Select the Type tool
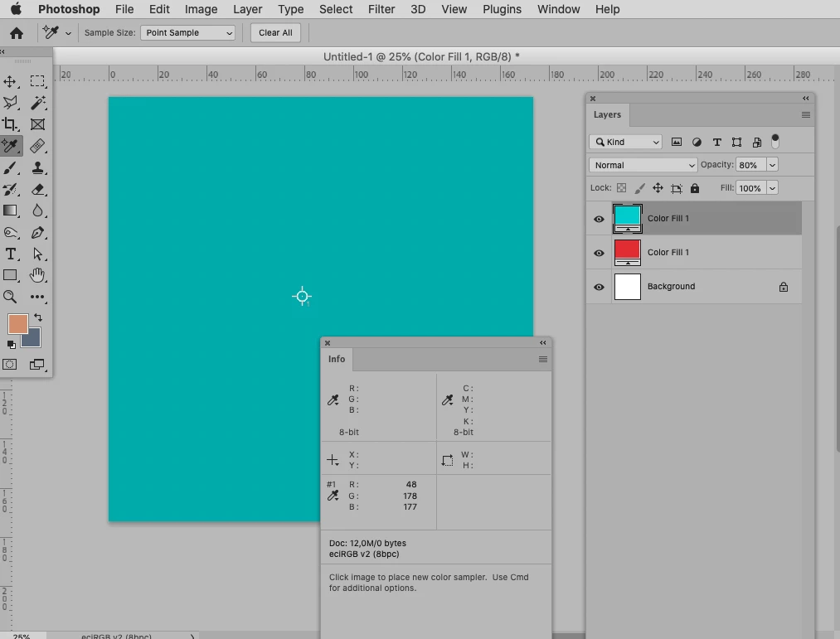The width and height of the screenshot is (840, 639). point(10,254)
